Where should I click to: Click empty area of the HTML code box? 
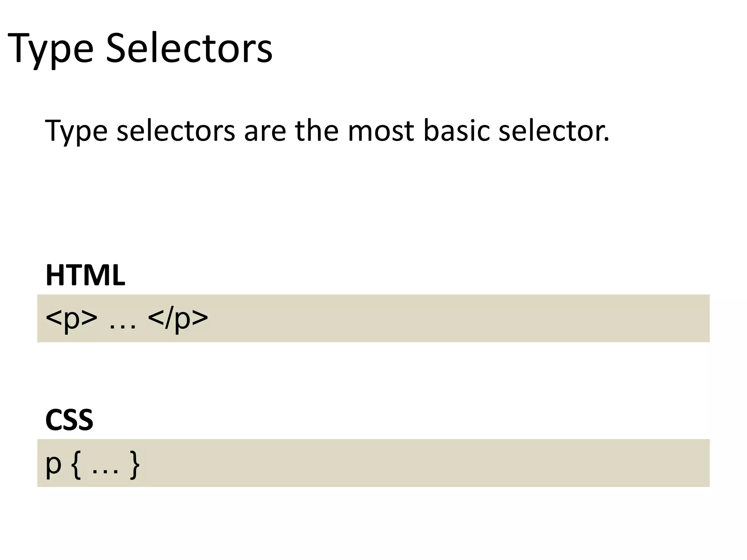[456, 318]
